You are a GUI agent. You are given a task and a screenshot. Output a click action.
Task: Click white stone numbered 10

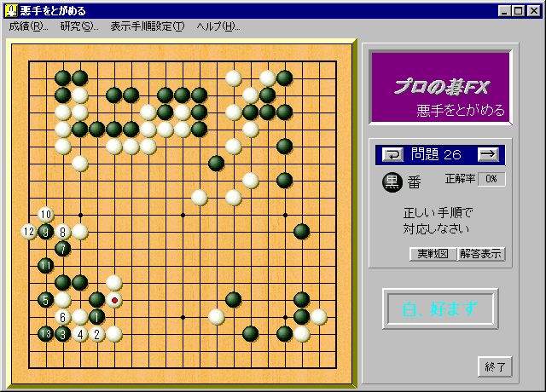tap(45, 214)
